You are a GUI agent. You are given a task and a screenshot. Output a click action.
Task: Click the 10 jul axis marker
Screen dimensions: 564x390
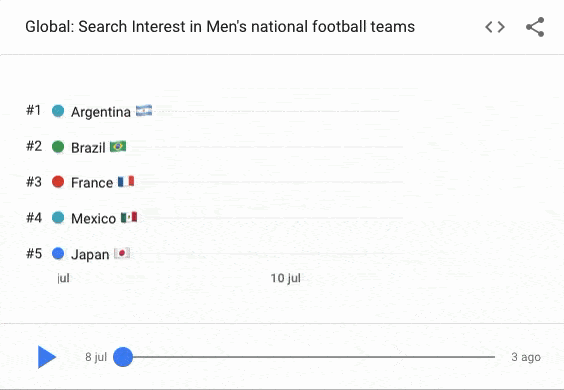(286, 278)
